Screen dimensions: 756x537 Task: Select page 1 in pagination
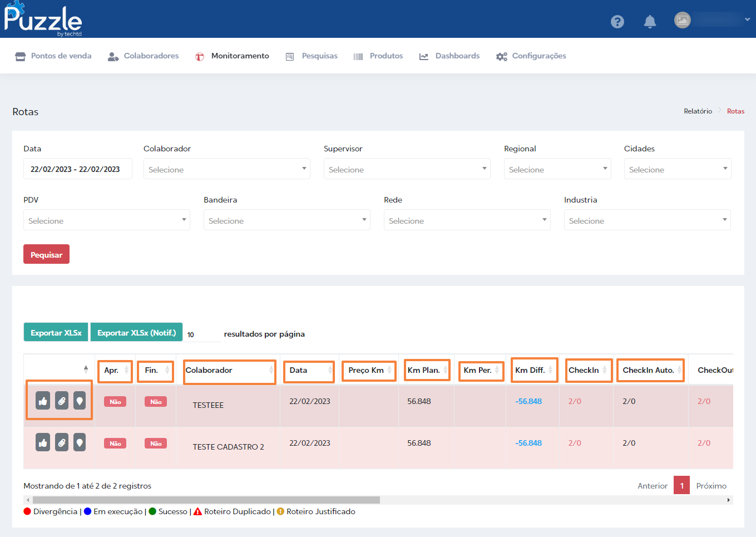pos(681,485)
